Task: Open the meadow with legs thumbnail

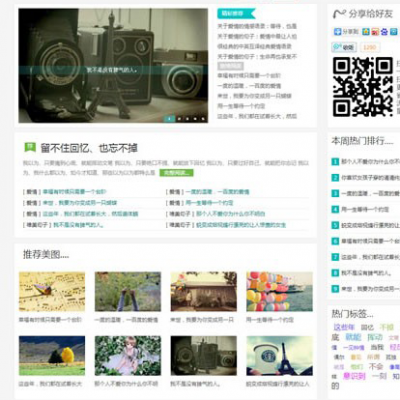Action: tap(128, 292)
